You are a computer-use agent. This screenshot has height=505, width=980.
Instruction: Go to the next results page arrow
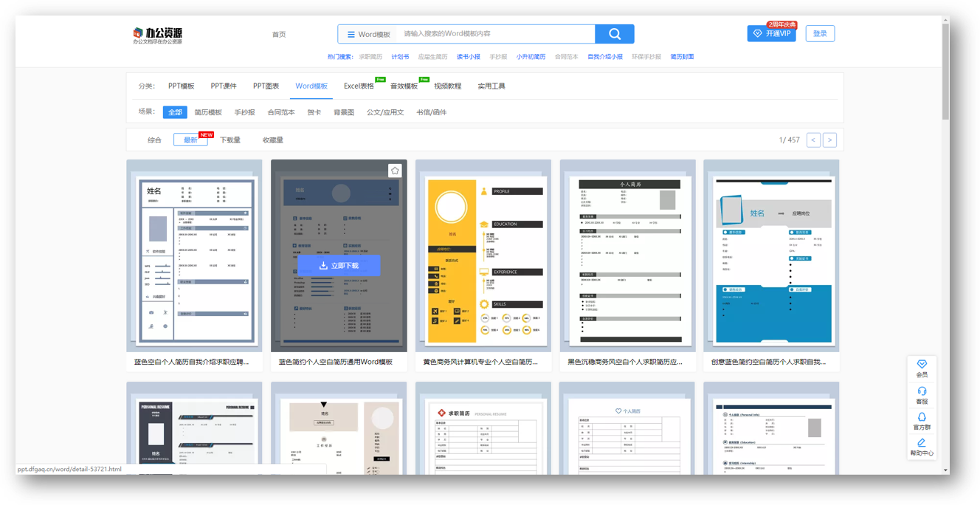(829, 140)
